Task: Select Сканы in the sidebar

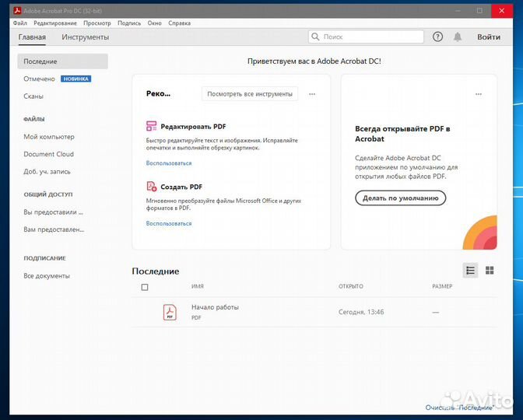Action: 33,96
